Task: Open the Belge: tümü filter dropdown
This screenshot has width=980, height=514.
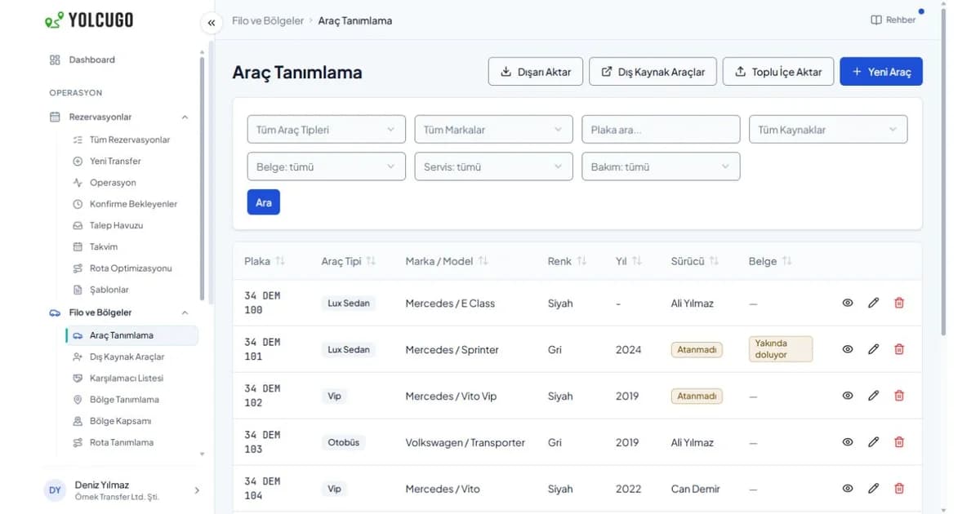Action: point(326,166)
